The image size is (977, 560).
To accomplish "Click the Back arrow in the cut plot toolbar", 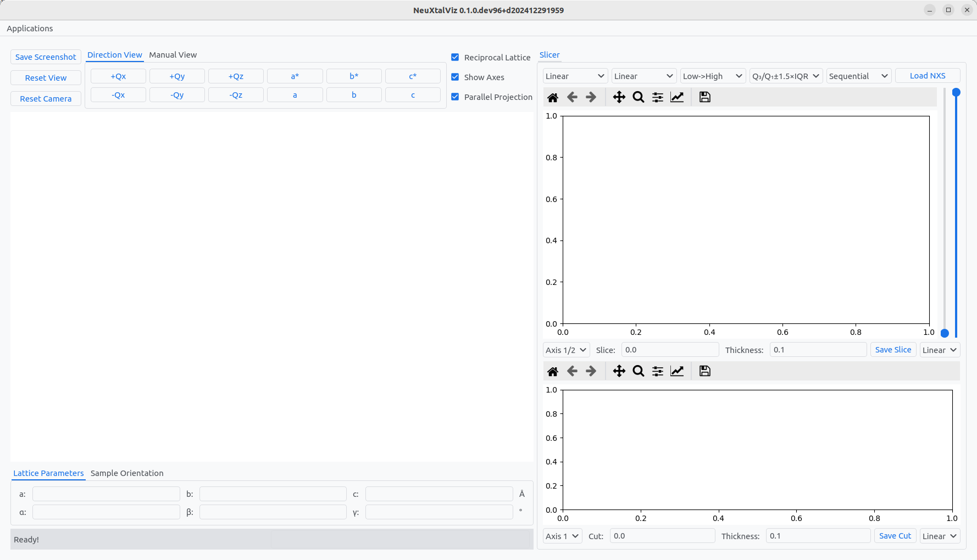I will click(x=572, y=371).
